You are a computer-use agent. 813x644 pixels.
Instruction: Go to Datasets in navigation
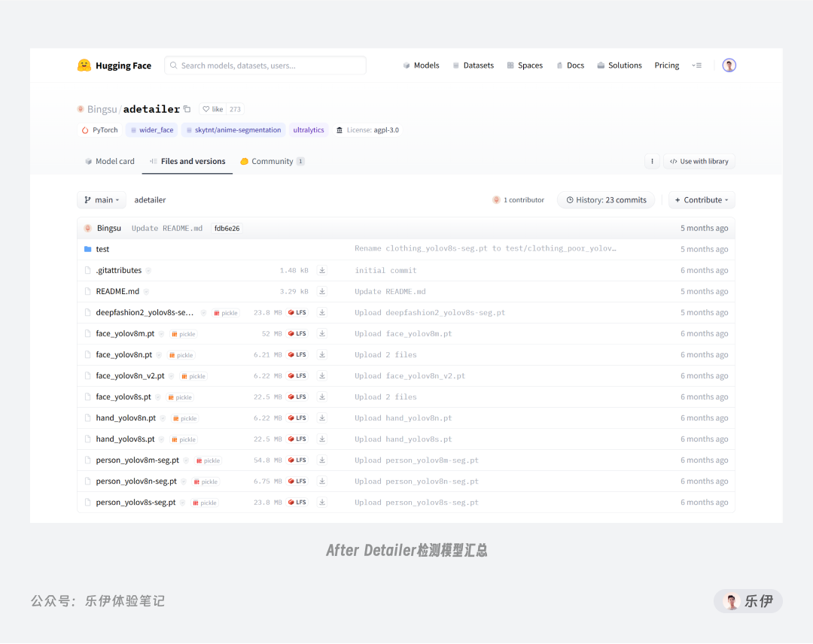tap(473, 65)
